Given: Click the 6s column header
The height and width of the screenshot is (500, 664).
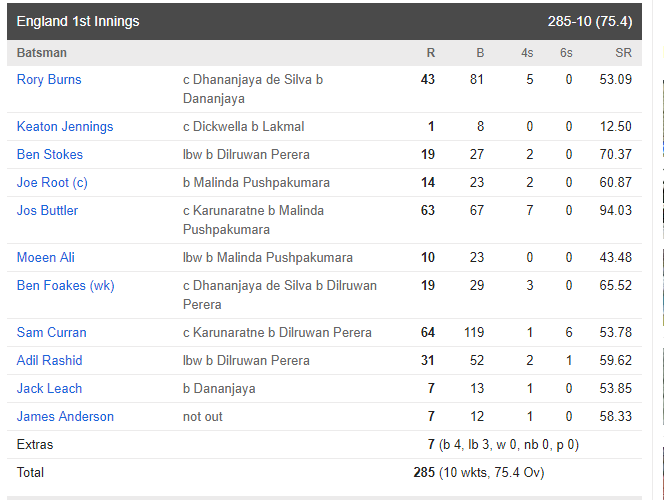Looking at the screenshot, I should point(566,53).
